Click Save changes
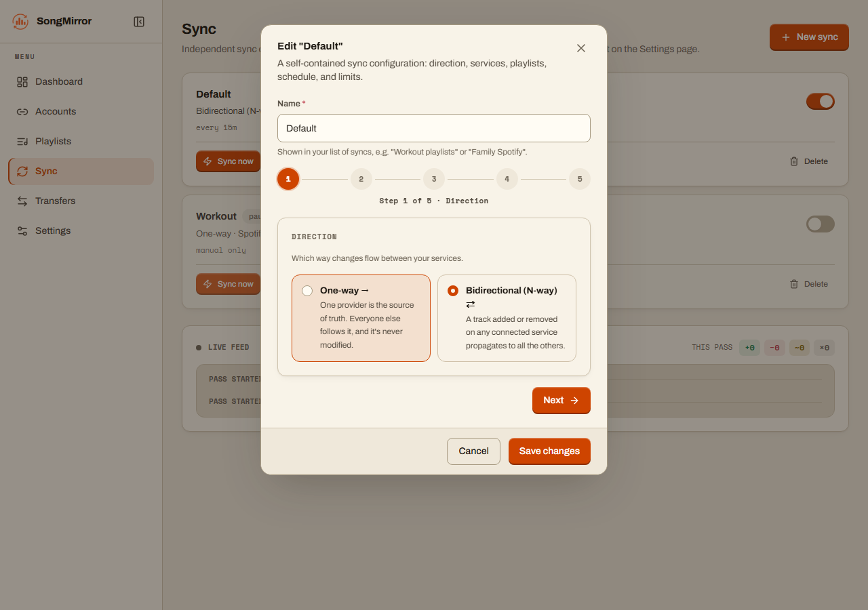The image size is (868, 610). pos(549,451)
